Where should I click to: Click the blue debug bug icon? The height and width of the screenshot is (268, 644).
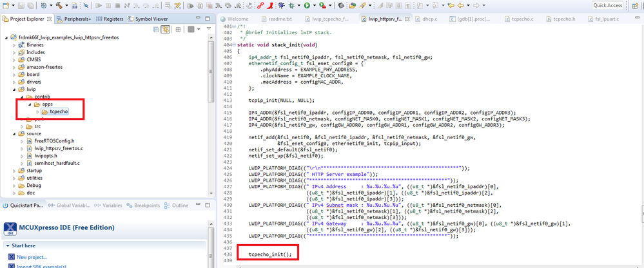(281, 5)
